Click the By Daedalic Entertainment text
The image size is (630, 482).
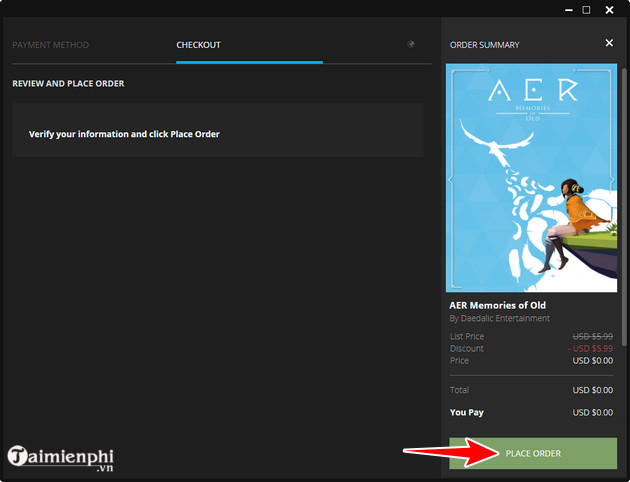tap(499, 318)
